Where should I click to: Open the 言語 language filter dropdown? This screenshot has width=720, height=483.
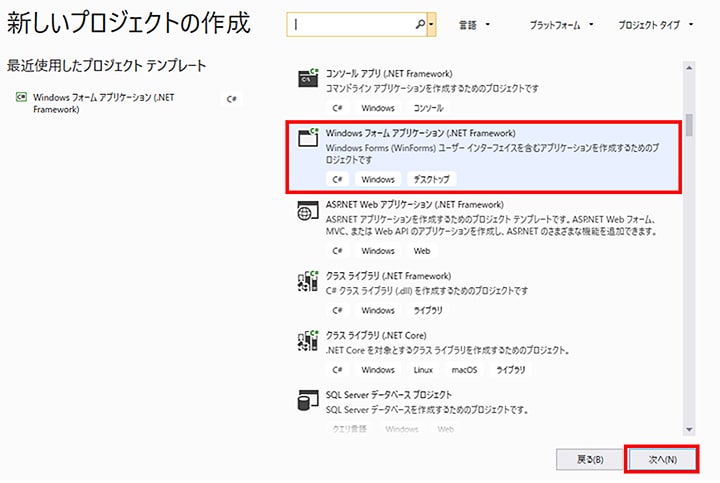pos(474,25)
